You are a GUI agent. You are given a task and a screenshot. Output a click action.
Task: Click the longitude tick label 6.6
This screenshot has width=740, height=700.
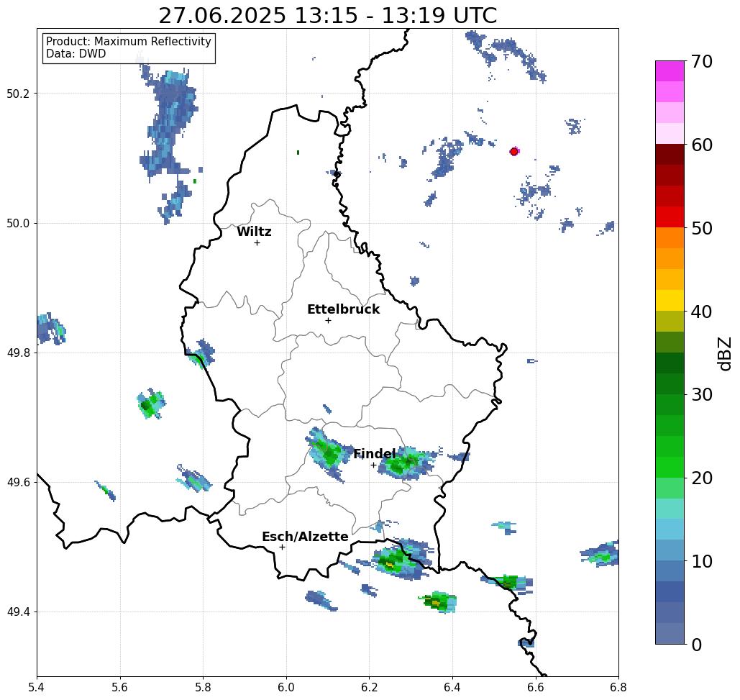(x=535, y=687)
